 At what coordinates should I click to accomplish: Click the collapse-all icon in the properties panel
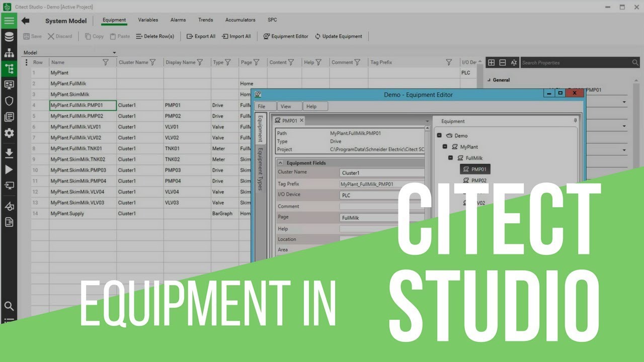(503, 62)
